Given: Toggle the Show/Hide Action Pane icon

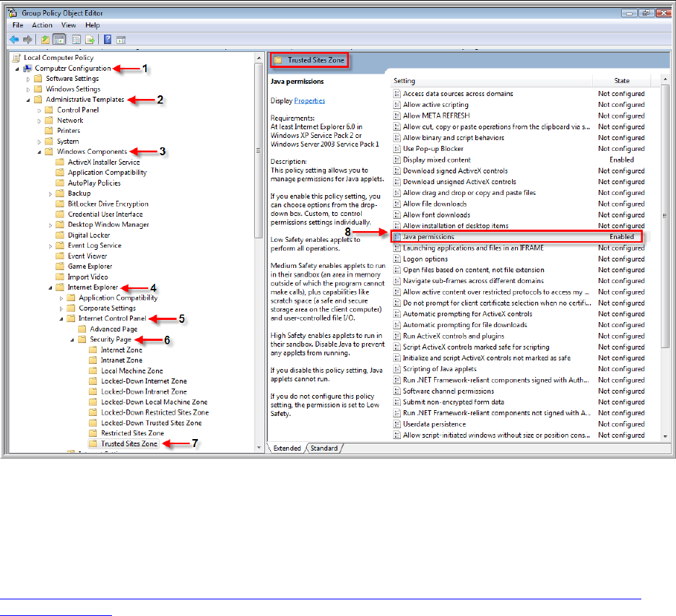Looking at the screenshot, I should point(121,40).
